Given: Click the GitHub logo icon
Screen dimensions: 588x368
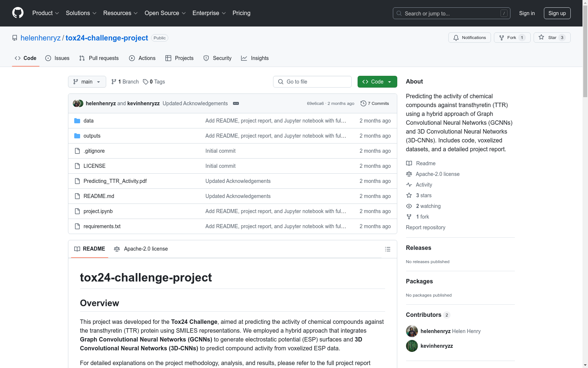Looking at the screenshot, I should click(x=18, y=13).
